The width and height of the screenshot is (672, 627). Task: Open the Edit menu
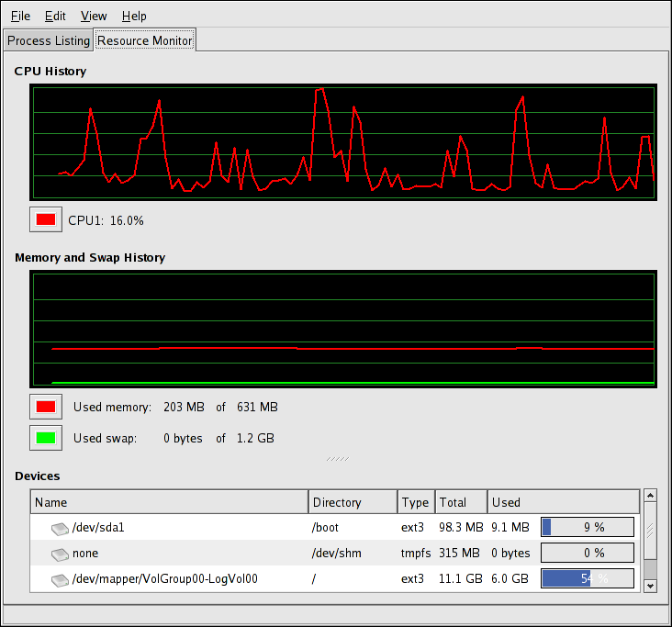click(55, 16)
